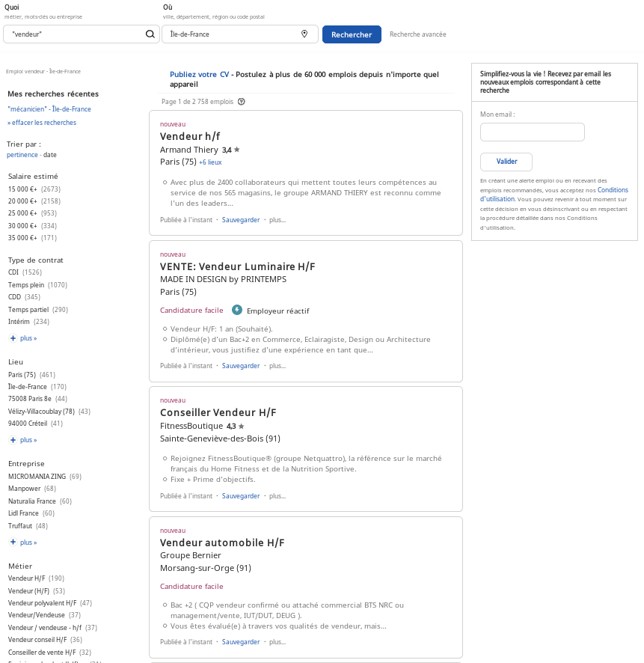Expand more contract types with plus

click(23, 338)
